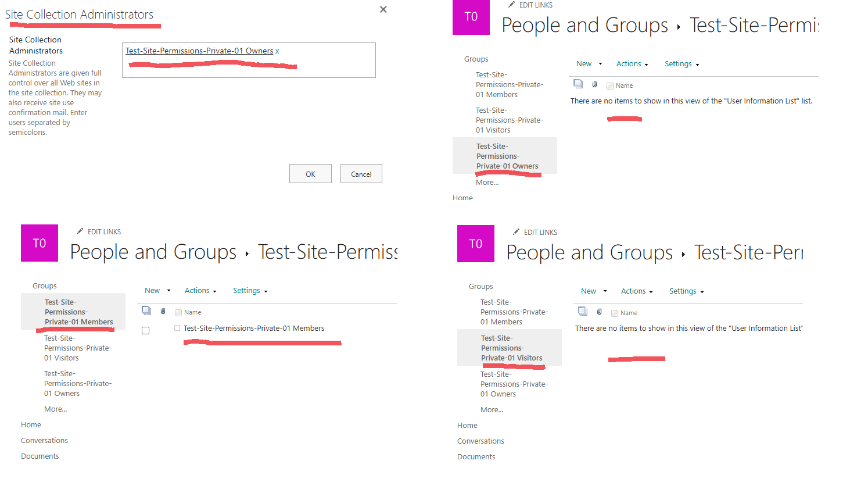Open the Settings dropdown in the Visitors-highlighted view
The image size is (868, 482).
(687, 291)
